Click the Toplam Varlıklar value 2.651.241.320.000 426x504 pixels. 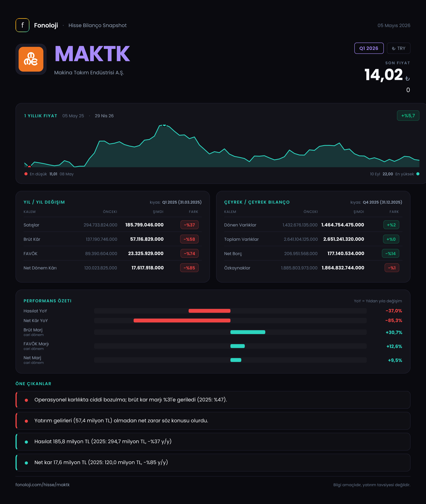click(344, 239)
